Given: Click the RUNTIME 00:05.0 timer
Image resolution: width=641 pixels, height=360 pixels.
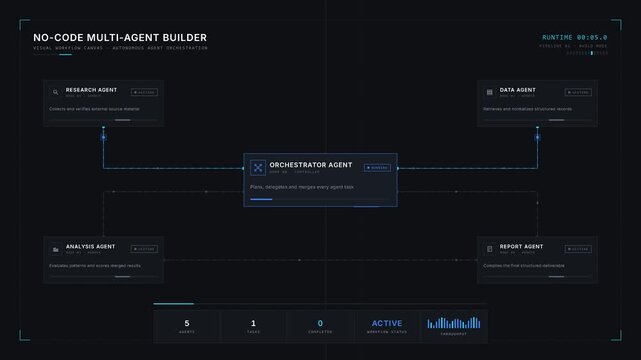Looking at the screenshot, I should pyautogui.click(x=574, y=37).
